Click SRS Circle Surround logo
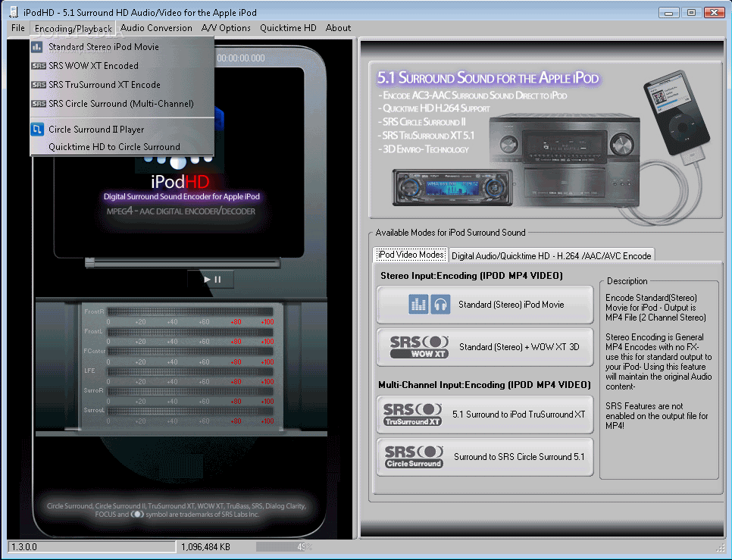 414,457
